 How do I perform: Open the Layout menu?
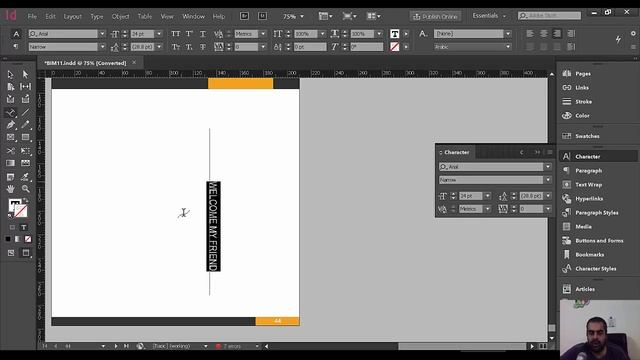(73, 16)
